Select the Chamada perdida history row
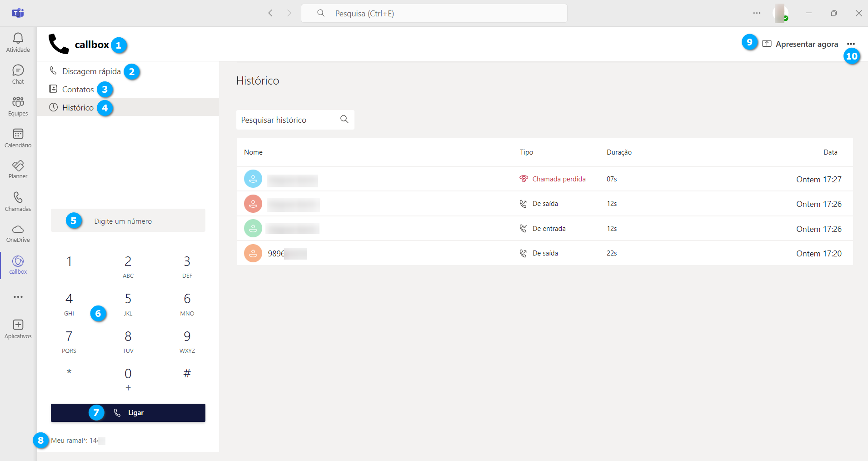868x461 pixels. tap(544, 179)
